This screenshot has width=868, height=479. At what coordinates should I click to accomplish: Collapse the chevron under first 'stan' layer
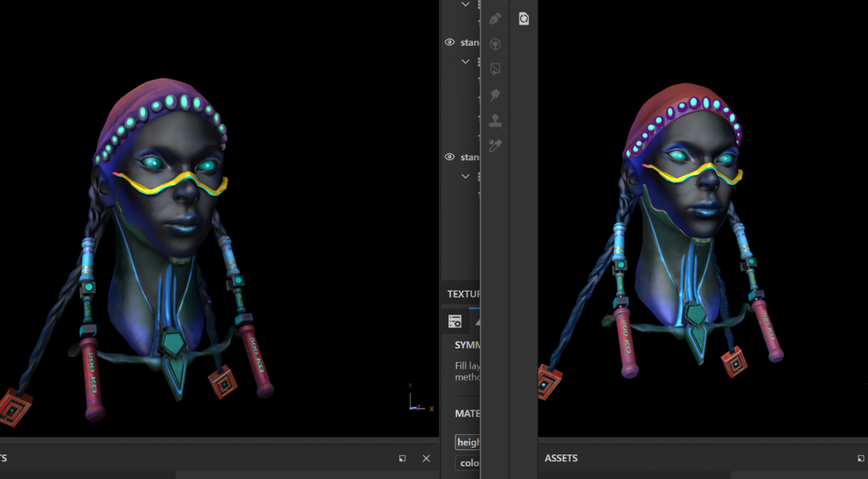click(465, 61)
